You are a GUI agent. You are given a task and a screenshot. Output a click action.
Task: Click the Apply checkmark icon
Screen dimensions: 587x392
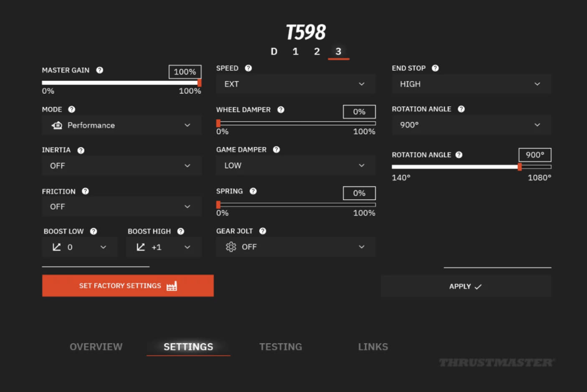point(478,286)
